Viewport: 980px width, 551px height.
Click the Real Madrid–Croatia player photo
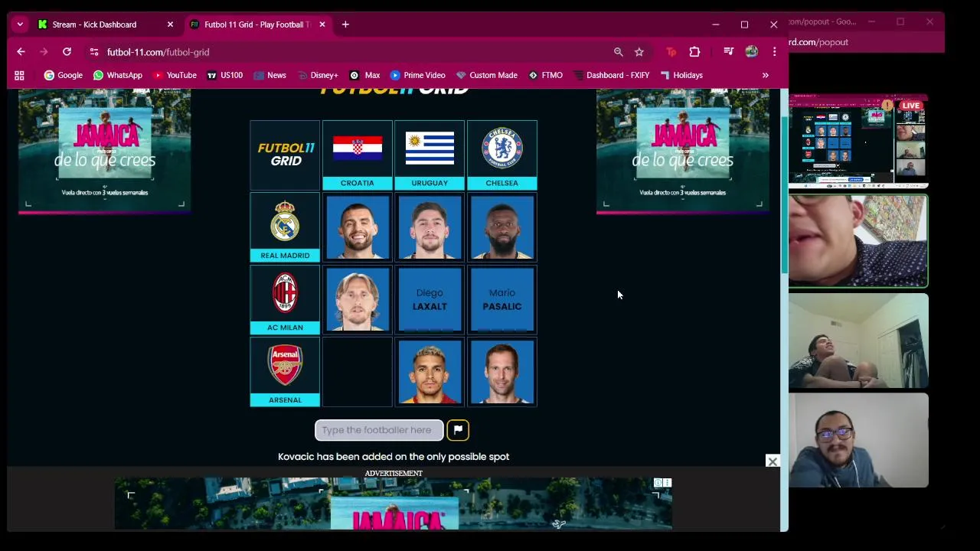pos(357,227)
